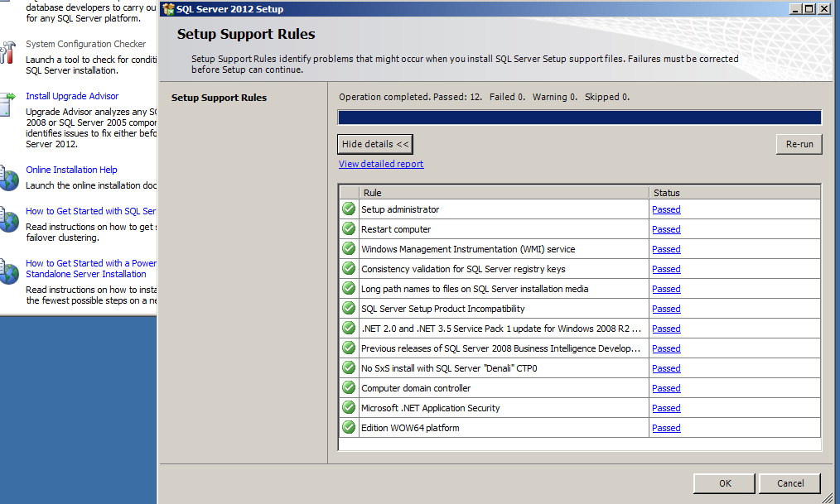Select Setup Support Rules in left pane

click(x=219, y=98)
